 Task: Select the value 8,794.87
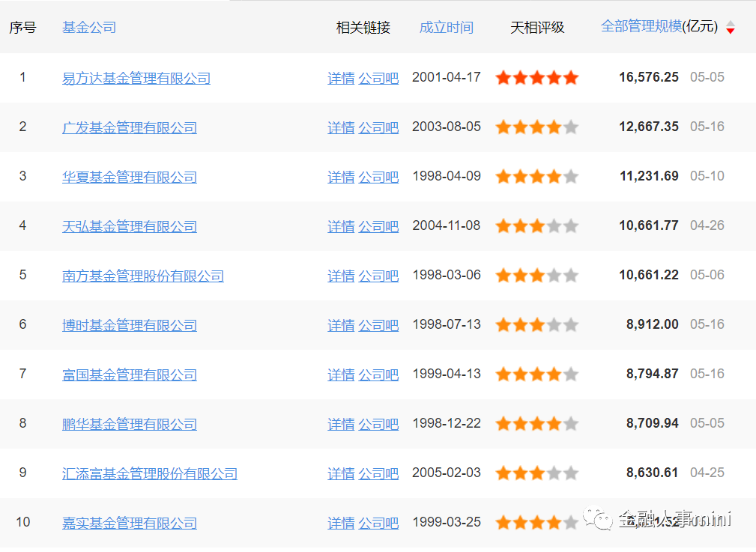pyautogui.click(x=653, y=374)
